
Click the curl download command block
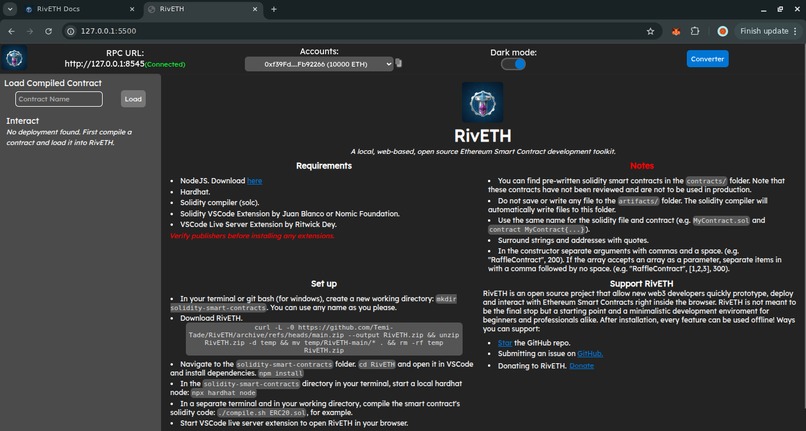click(324, 338)
